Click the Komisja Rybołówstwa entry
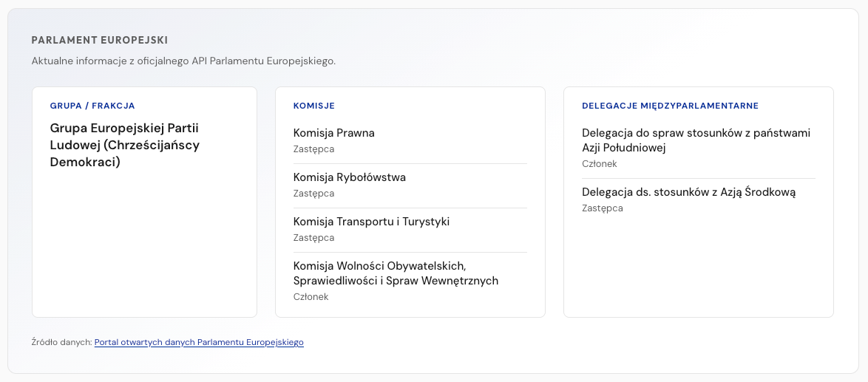Screen dimensions: 868x382 349,177
